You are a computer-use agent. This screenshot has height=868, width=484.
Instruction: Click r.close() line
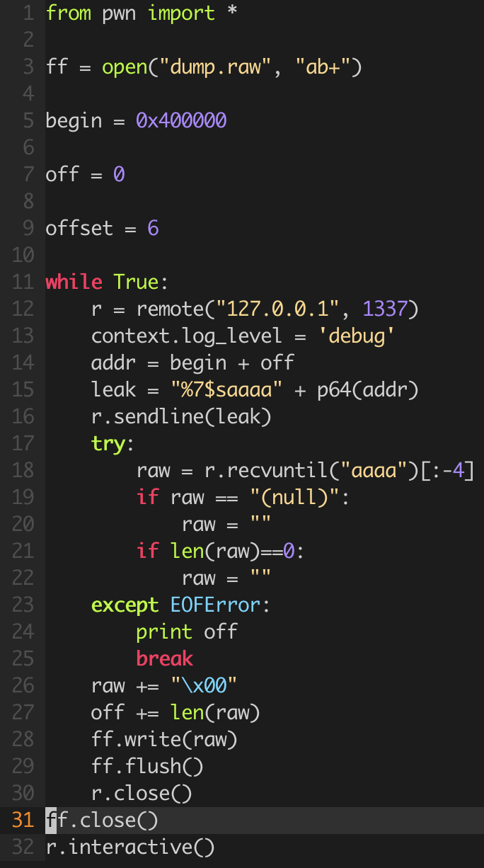tap(142, 794)
